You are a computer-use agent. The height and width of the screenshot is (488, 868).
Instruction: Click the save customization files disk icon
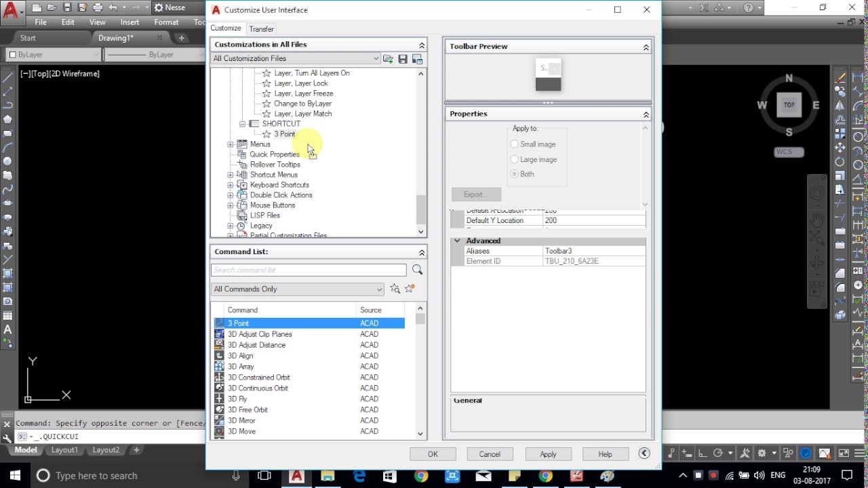[403, 59]
